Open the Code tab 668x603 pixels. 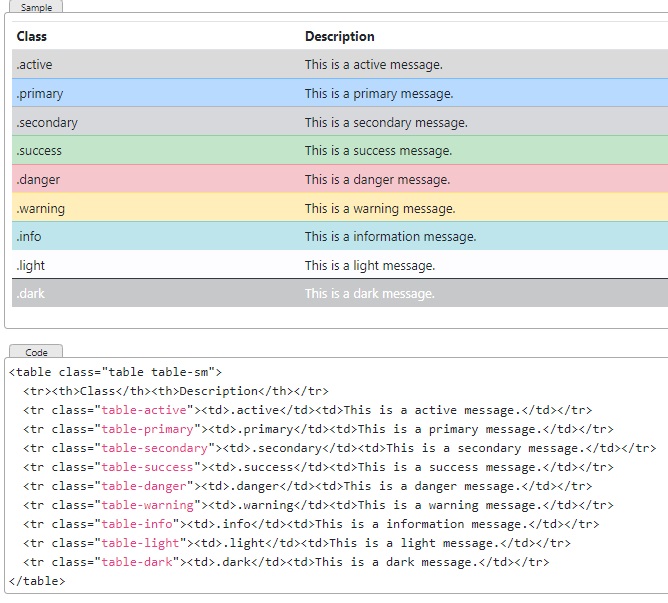pyautogui.click(x=36, y=352)
